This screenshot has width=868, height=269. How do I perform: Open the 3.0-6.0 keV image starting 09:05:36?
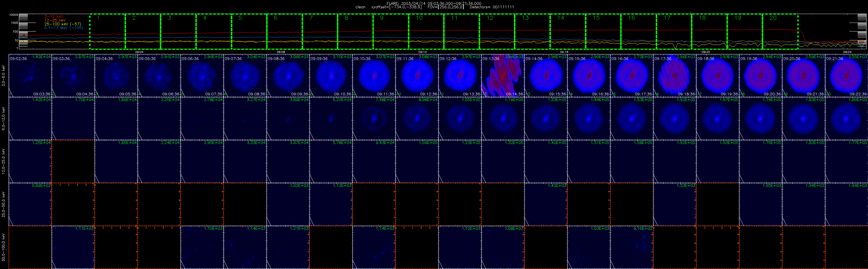(x=159, y=76)
